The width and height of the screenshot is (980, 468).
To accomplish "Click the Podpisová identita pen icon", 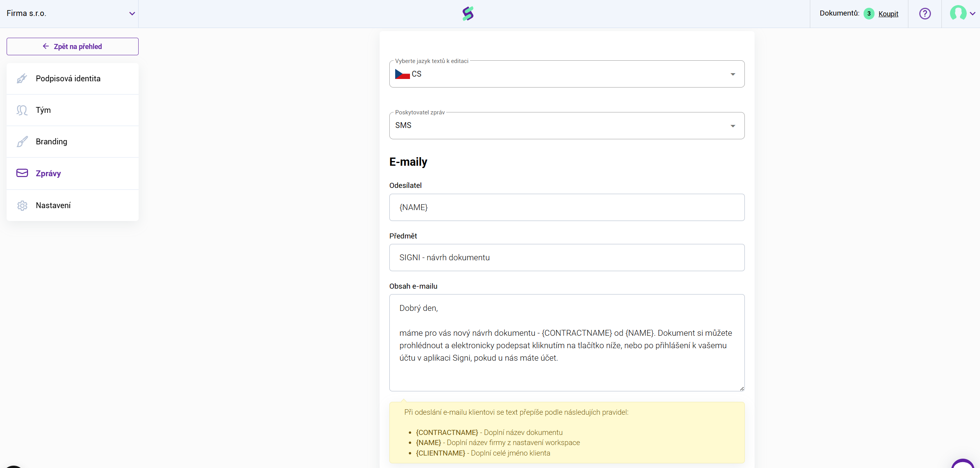I will click(22, 79).
